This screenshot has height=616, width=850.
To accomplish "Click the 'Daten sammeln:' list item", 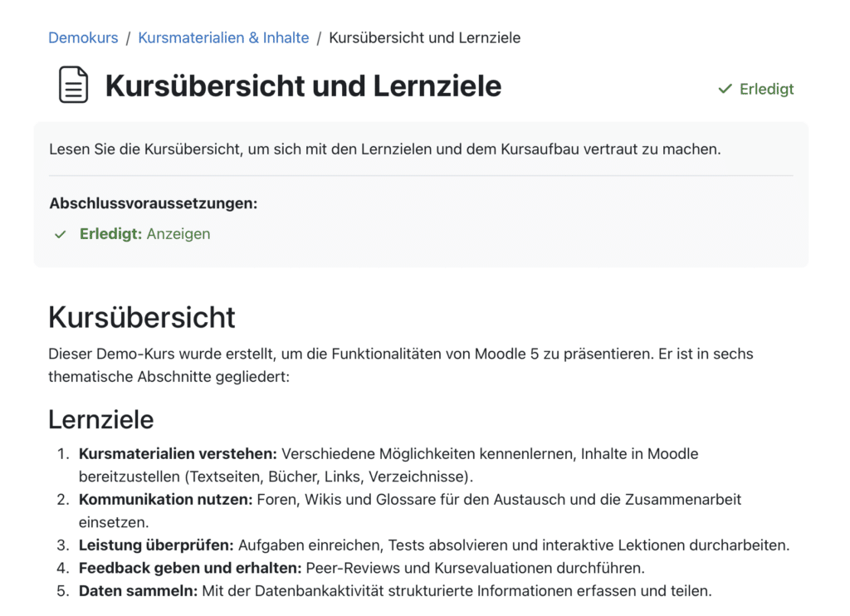I will click(138, 591).
